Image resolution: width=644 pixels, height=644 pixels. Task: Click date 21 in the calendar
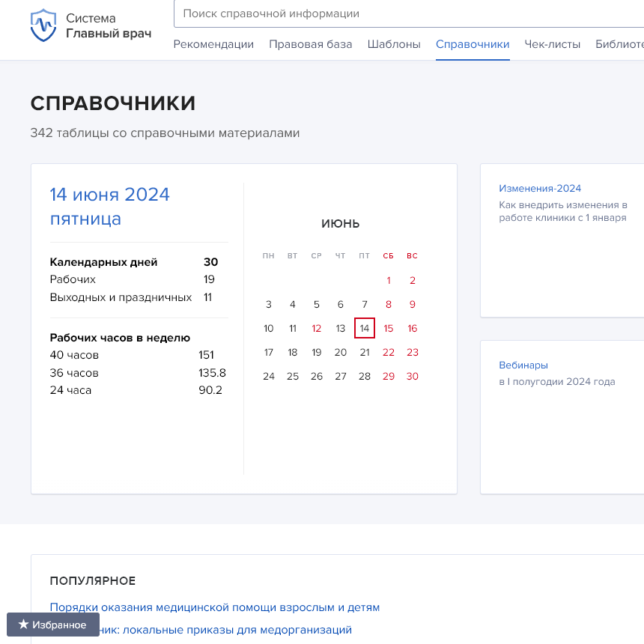coord(365,353)
